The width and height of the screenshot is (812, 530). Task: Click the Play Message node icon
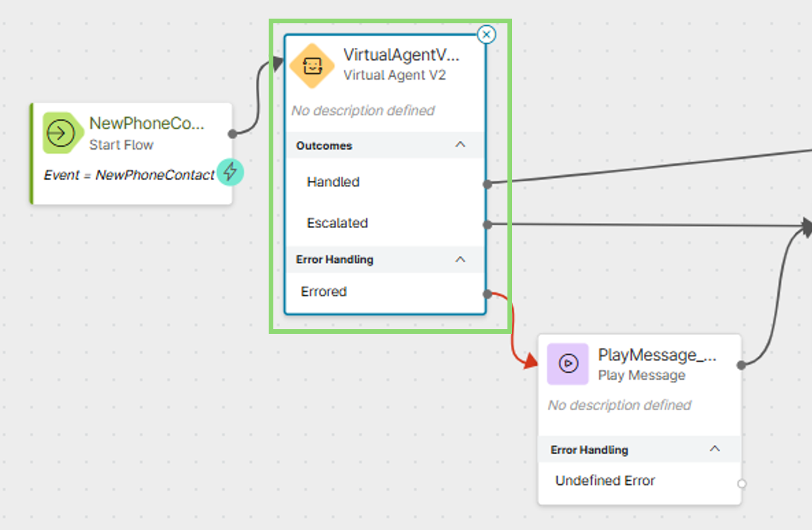pos(567,364)
